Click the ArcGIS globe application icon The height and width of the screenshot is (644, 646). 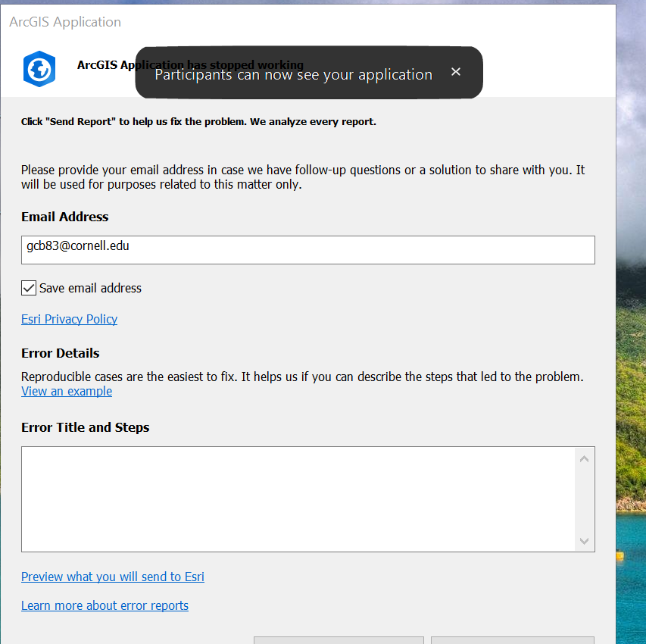[39, 69]
